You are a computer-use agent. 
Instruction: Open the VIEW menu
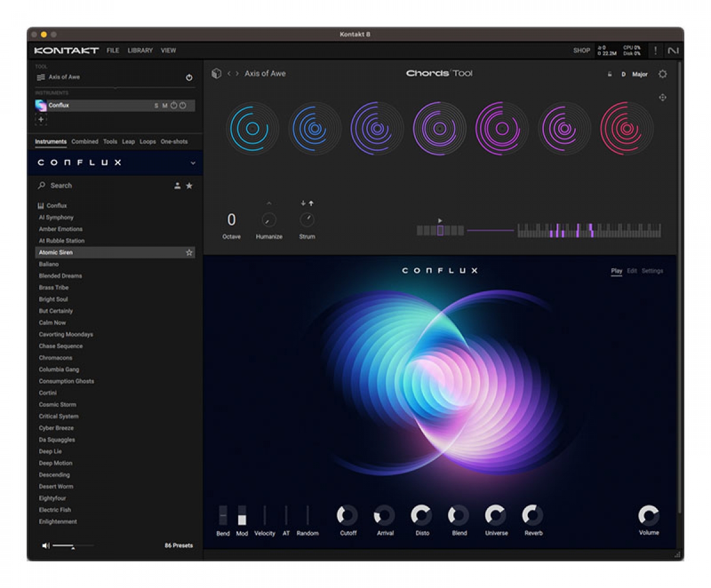click(168, 50)
